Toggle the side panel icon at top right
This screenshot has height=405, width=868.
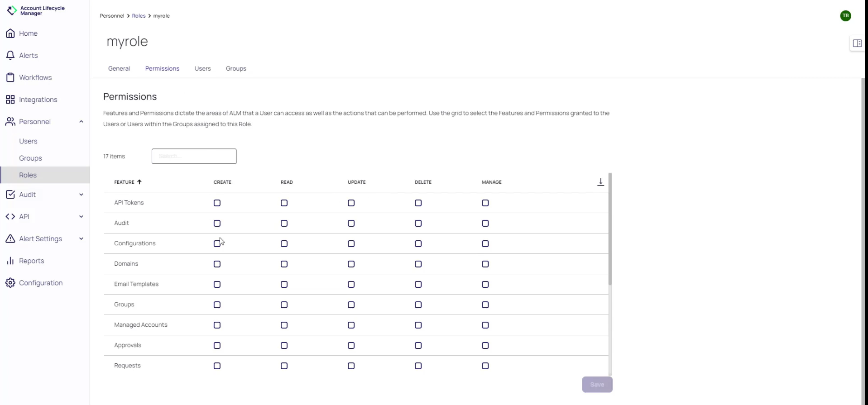click(857, 43)
